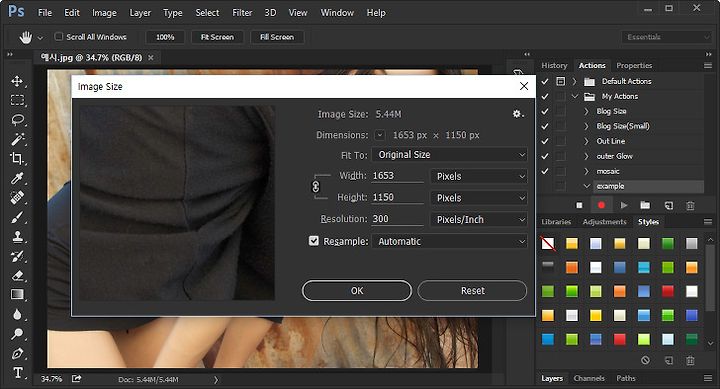Screen dimensions: 720x389
Task: Switch to the Properties tab
Action: coord(634,66)
